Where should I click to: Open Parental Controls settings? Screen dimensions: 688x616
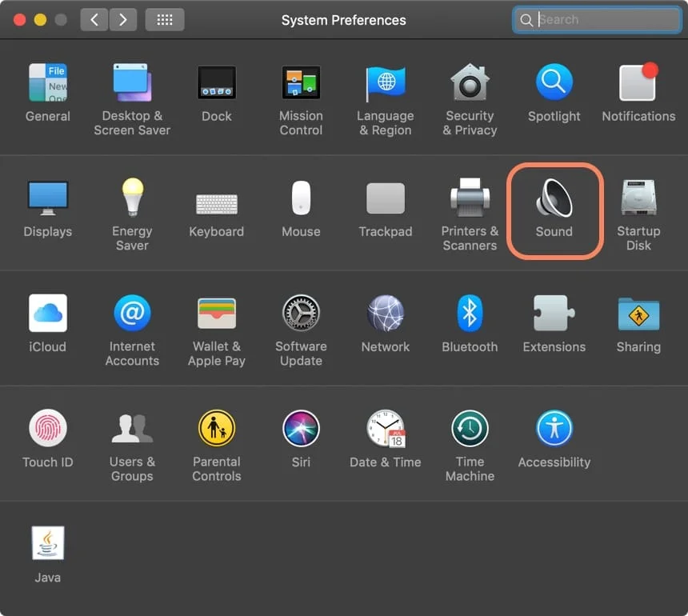pos(216,429)
